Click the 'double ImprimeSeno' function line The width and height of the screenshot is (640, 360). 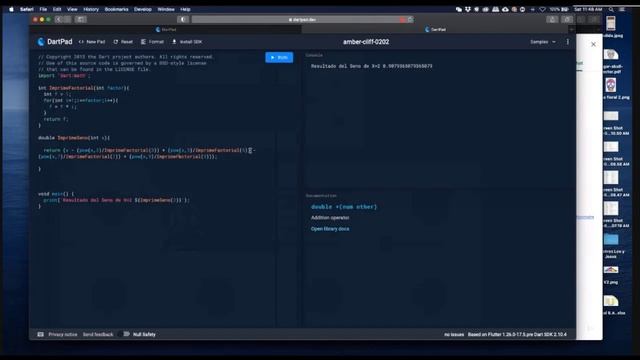74,138
